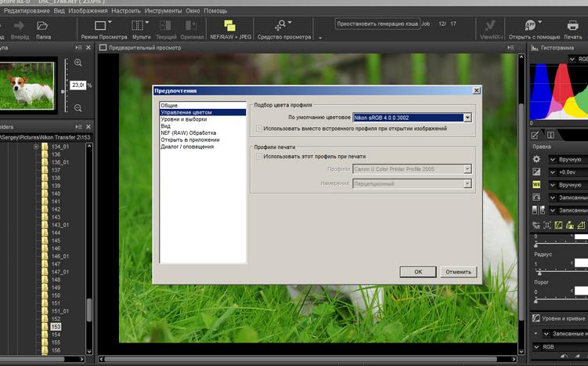Choose Открыть с помощью icon
588x366 pixels.
pos(530,26)
